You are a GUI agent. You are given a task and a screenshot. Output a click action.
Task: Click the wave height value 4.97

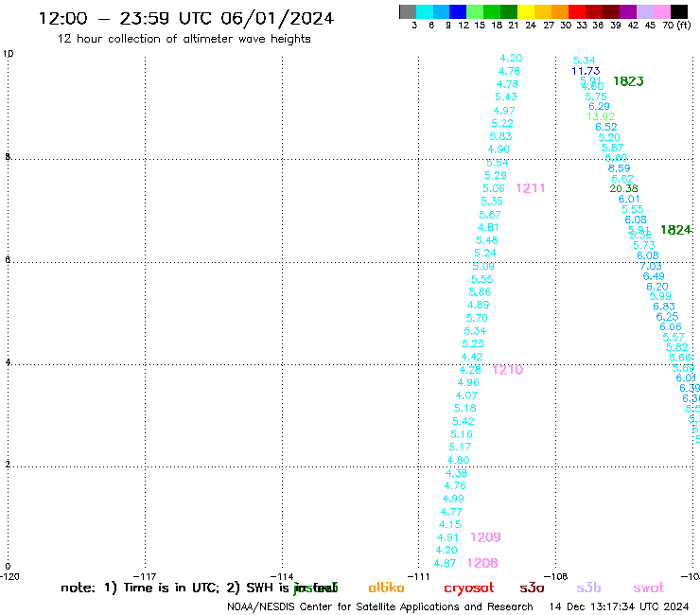(504, 111)
